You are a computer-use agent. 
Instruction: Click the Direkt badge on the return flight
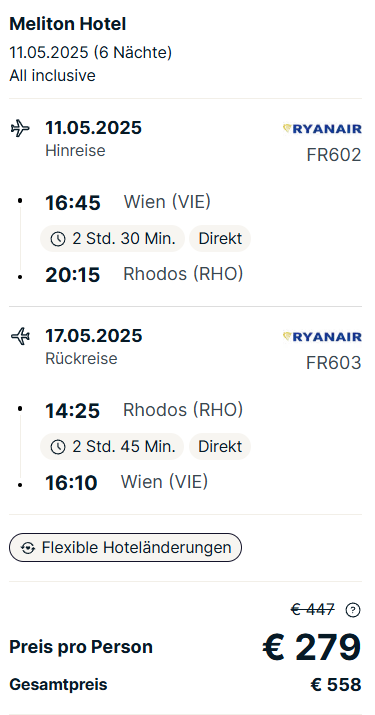tap(220, 446)
